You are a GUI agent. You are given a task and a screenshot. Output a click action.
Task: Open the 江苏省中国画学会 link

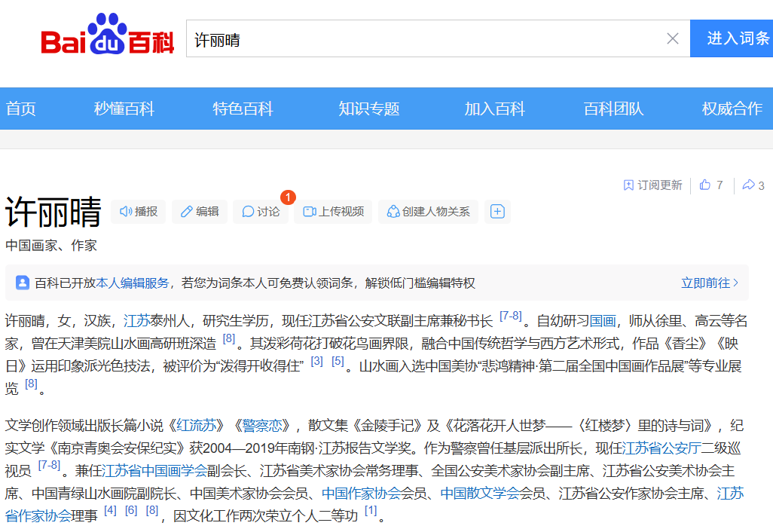point(154,470)
